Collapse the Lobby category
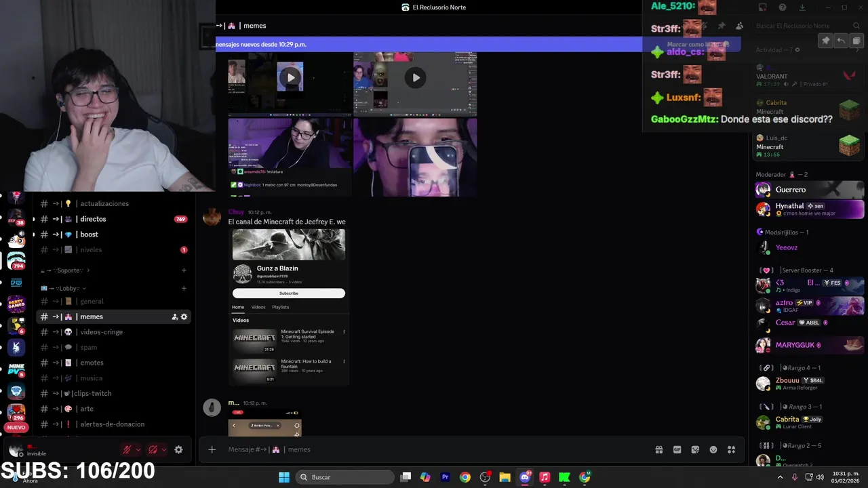 click(64, 288)
